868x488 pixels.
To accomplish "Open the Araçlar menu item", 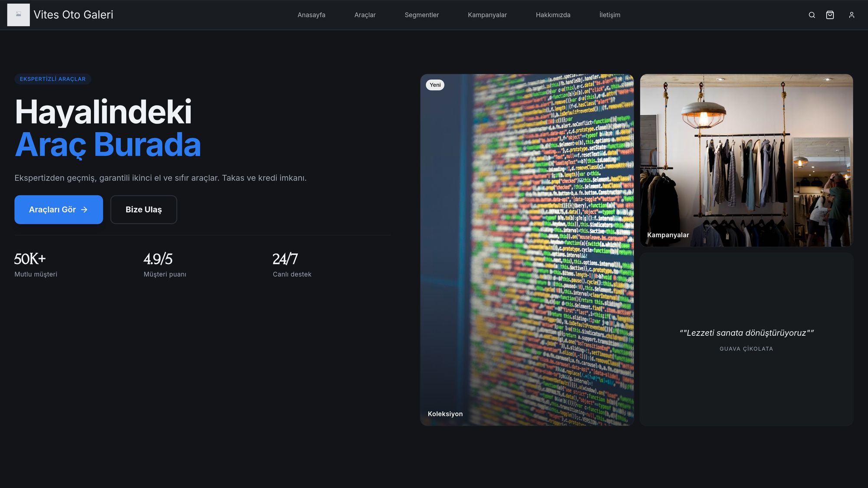I will click(365, 15).
